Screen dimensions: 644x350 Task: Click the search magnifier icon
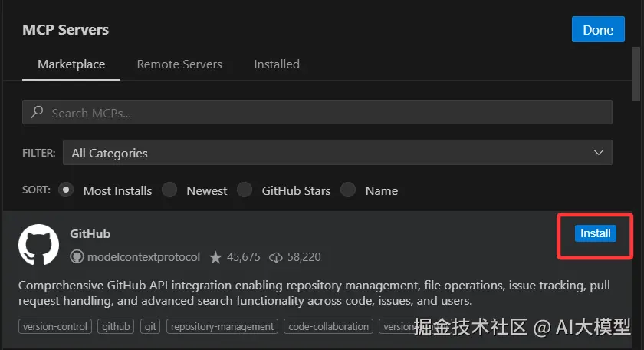pos(37,113)
